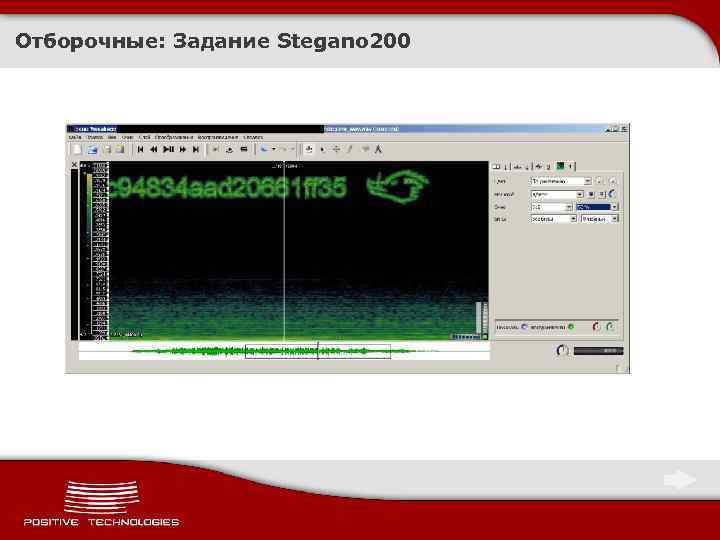Click the red layer level dial

596,327
